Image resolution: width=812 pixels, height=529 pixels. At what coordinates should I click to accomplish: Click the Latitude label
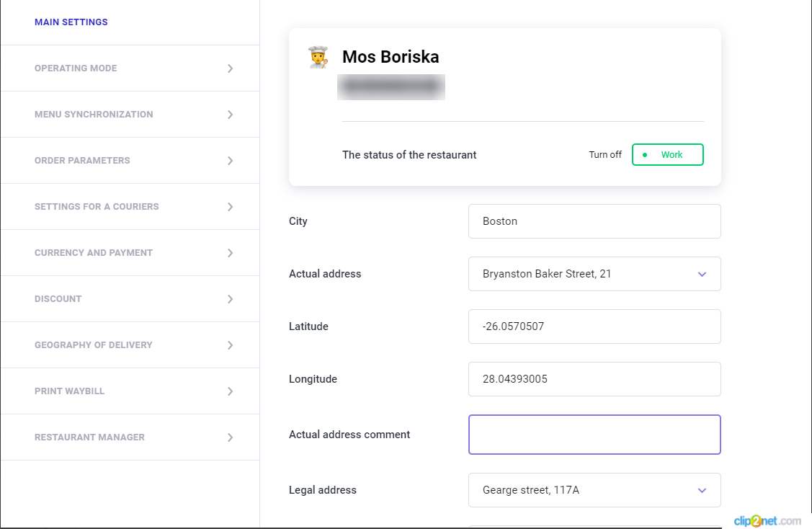[308, 326]
